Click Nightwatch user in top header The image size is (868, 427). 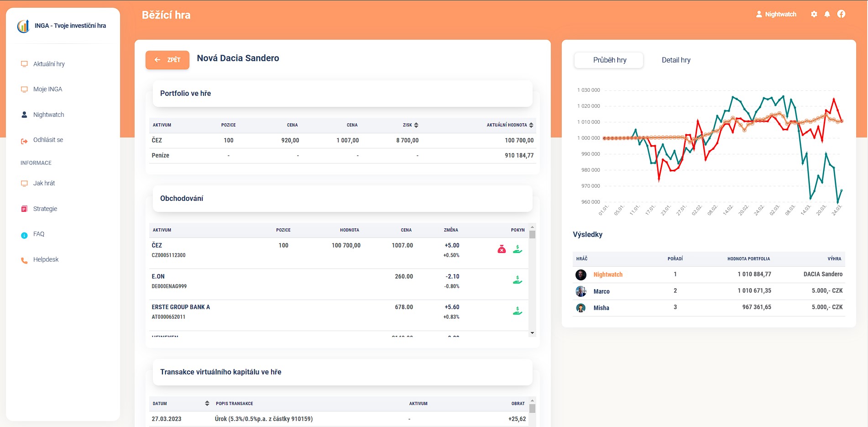[776, 14]
